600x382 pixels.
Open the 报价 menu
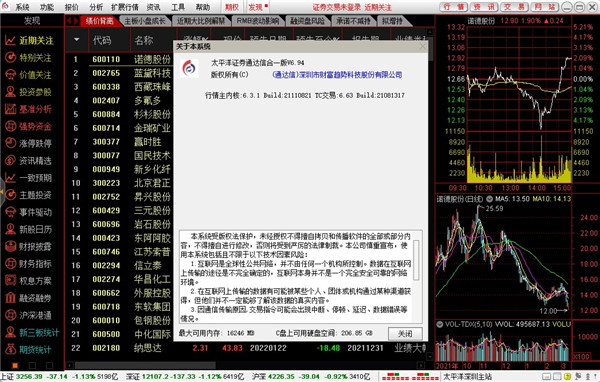(71, 7)
